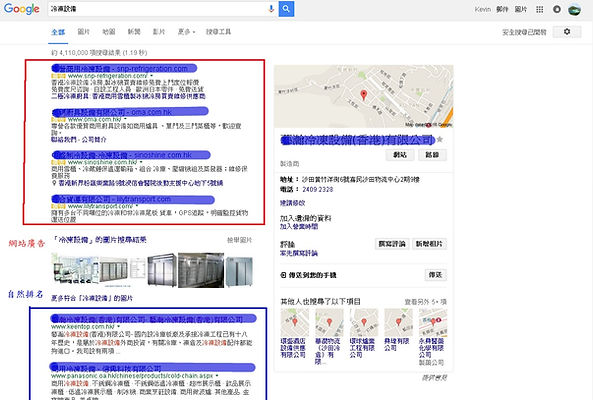Image resolution: width=593 pixels, height=400 pixels.
Task: Open the snp-refrigeration.com ad title
Action: [124, 68]
